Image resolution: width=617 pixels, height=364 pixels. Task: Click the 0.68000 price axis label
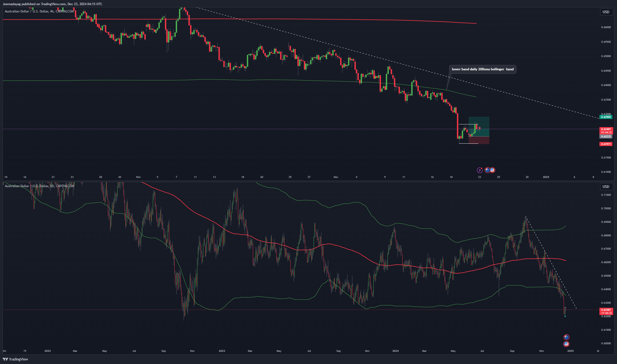point(606,236)
